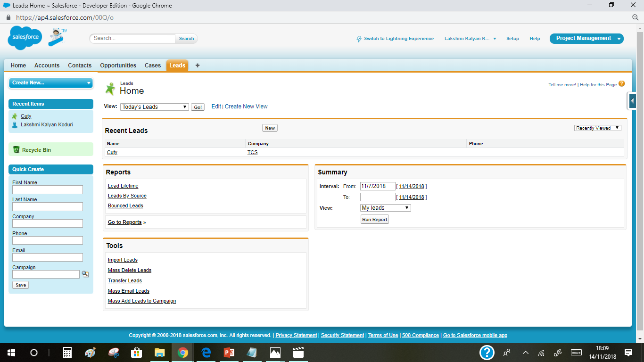Open the Campaign lookup magnifier icon
Viewport: 644px width, 362px height.
(x=85, y=274)
